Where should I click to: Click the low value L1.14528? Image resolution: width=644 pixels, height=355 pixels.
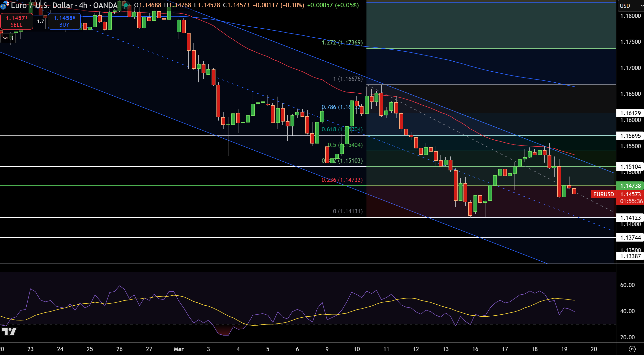click(x=207, y=5)
